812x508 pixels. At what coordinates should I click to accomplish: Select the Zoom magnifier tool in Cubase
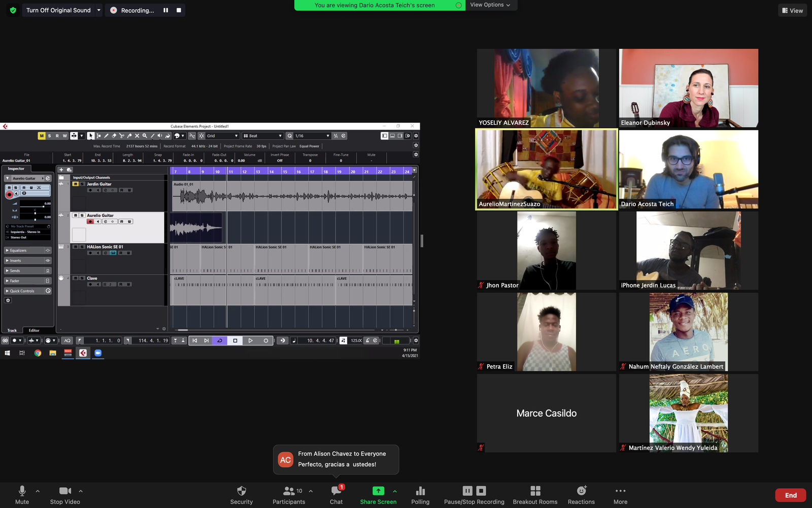(145, 136)
